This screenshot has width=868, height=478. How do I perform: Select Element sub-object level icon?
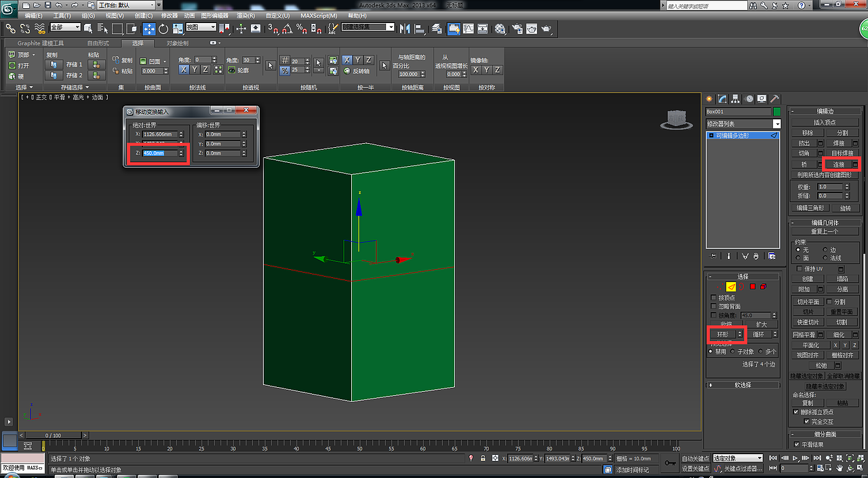[763, 287]
